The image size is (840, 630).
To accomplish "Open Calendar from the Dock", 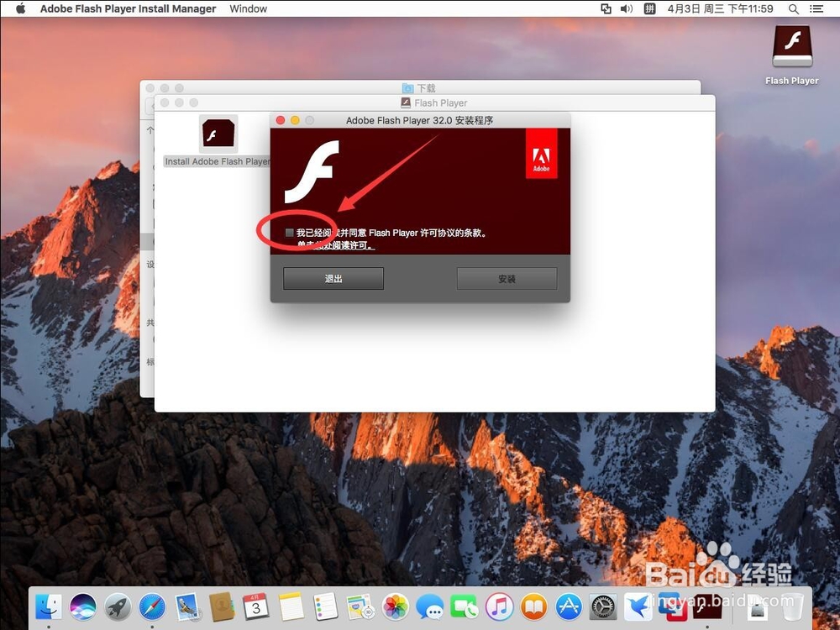I will click(256, 607).
